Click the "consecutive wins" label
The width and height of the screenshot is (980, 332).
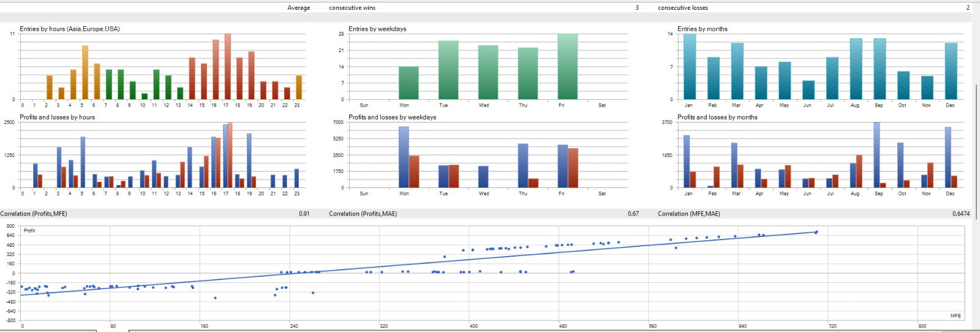pos(352,8)
